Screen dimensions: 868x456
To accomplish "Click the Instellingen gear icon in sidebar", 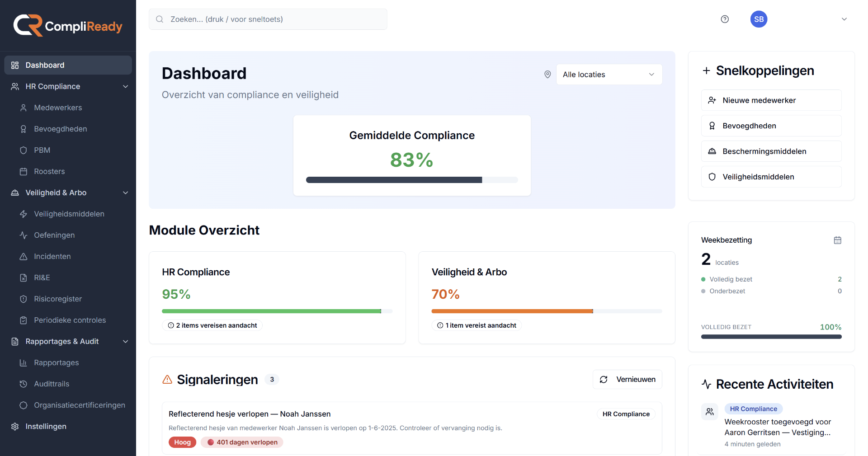I will [15, 426].
